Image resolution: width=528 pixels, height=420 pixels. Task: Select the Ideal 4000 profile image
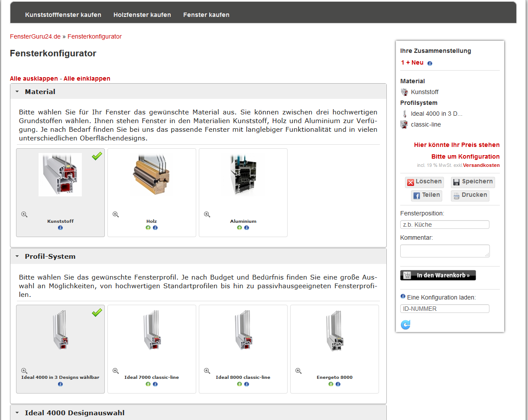pos(60,331)
